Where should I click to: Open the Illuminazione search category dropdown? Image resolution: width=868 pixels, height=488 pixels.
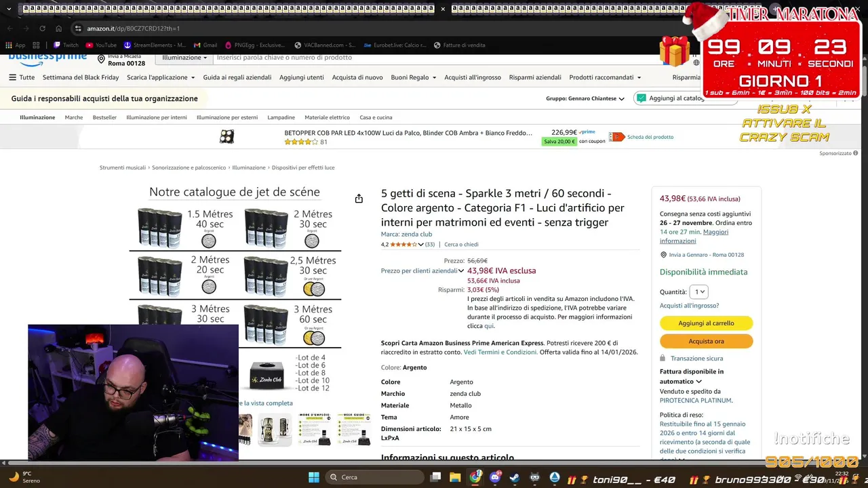[184, 58]
